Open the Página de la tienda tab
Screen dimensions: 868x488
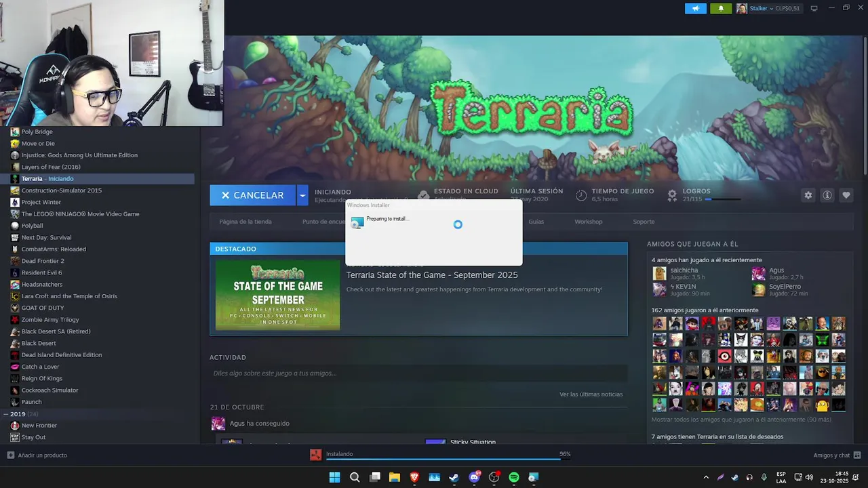tap(245, 222)
